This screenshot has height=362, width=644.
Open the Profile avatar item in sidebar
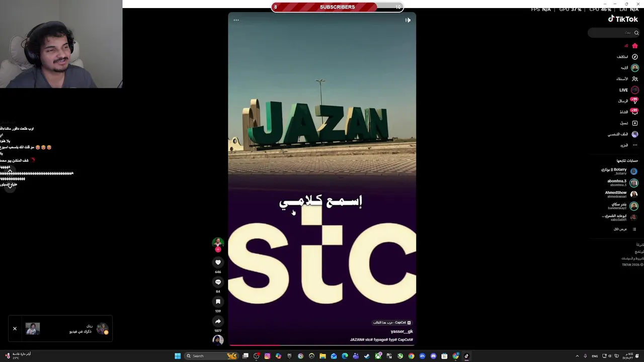635,134
